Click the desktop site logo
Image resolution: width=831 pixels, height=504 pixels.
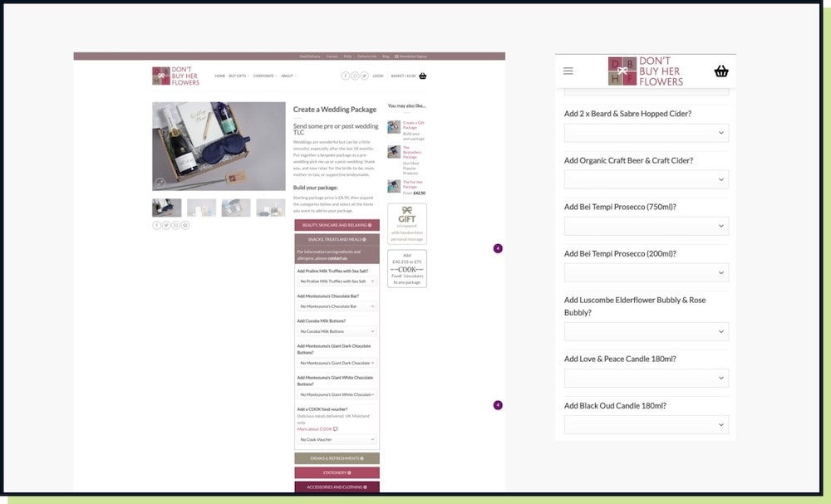click(175, 76)
